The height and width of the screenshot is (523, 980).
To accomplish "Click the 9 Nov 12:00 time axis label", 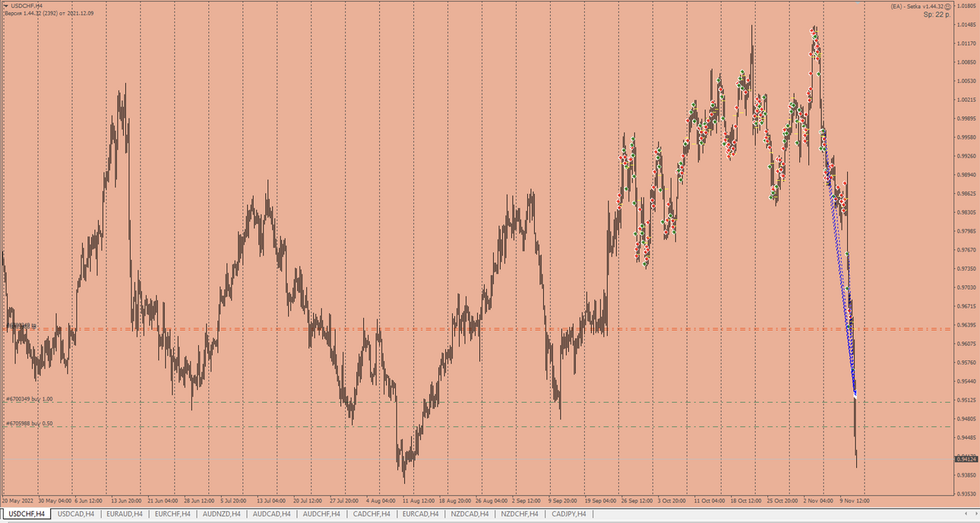I will 854,501.
